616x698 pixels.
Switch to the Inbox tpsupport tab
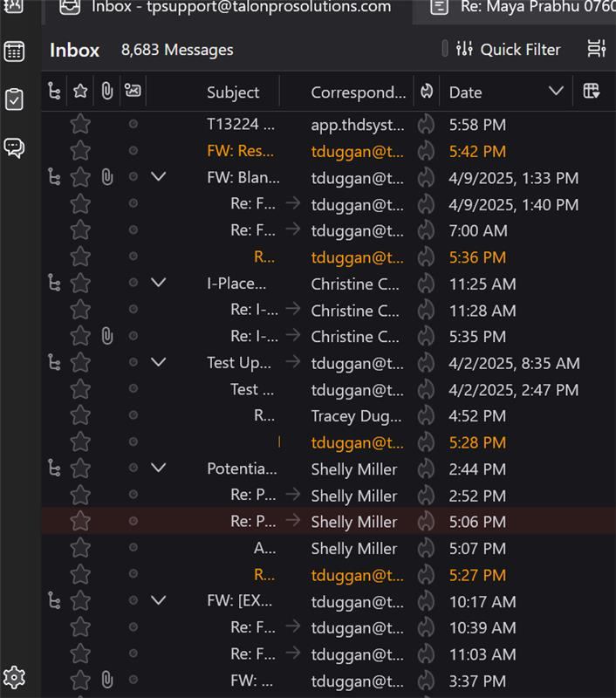tap(229, 8)
